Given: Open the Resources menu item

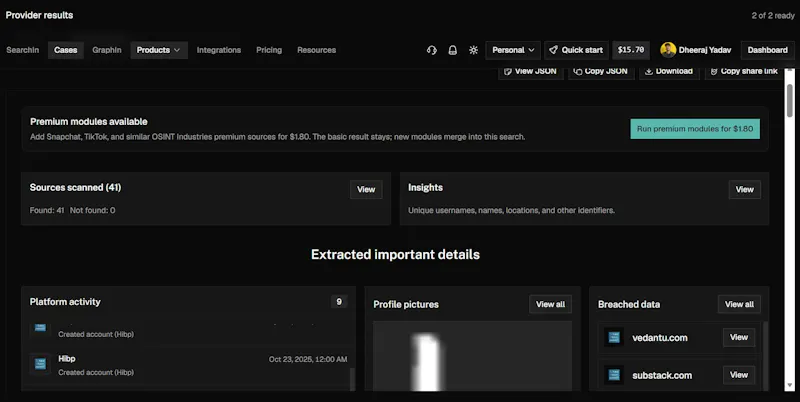Looking at the screenshot, I should 316,50.
